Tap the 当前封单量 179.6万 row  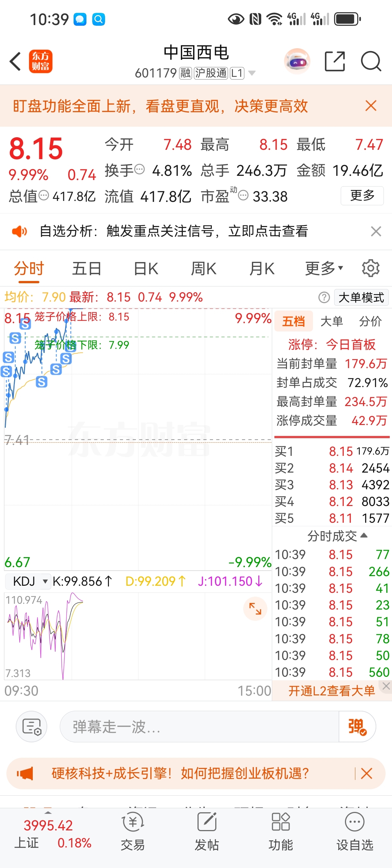(x=332, y=364)
